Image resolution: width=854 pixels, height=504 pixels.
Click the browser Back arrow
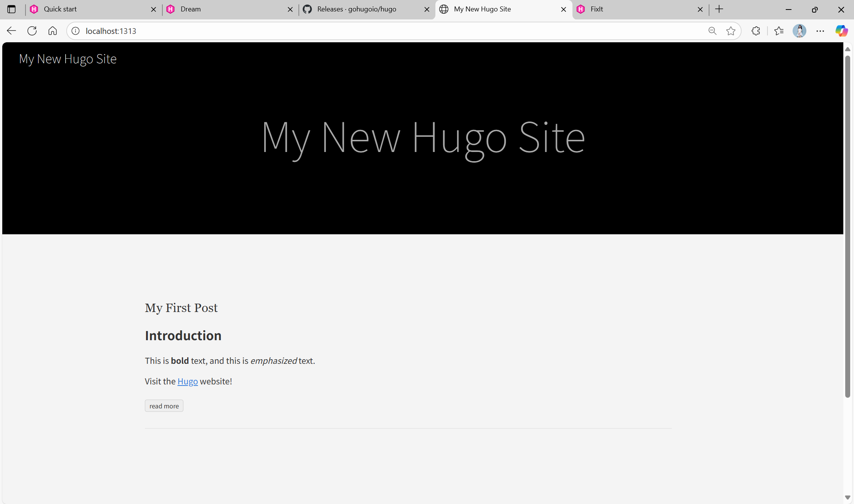tap(11, 31)
